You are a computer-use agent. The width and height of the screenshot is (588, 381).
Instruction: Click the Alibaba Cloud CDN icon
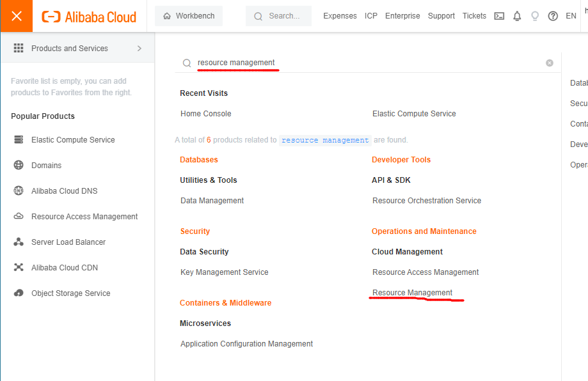(19, 267)
